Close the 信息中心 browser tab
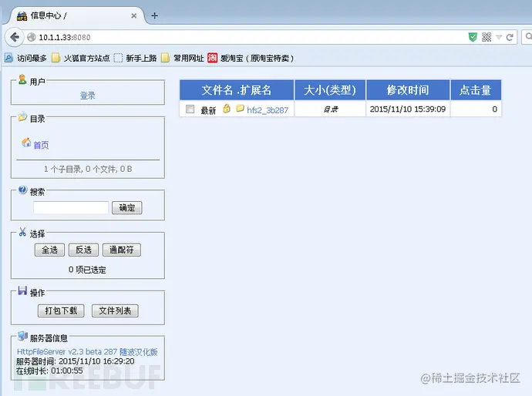The width and height of the screenshot is (532, 396). pyautogui.click(x=133, y=16)
